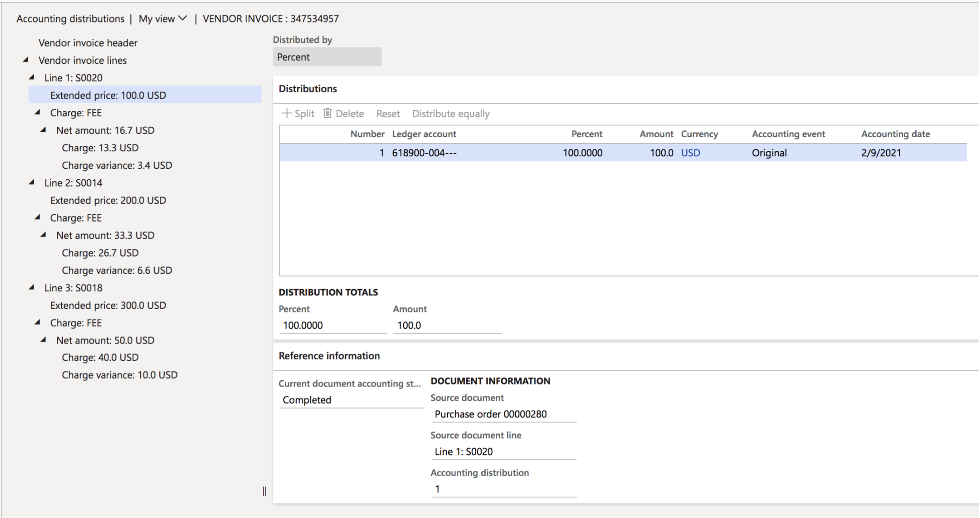Click the 100.0000 percent cell in the row
Viewport: 980px width, 518px height.
[582, 153]
